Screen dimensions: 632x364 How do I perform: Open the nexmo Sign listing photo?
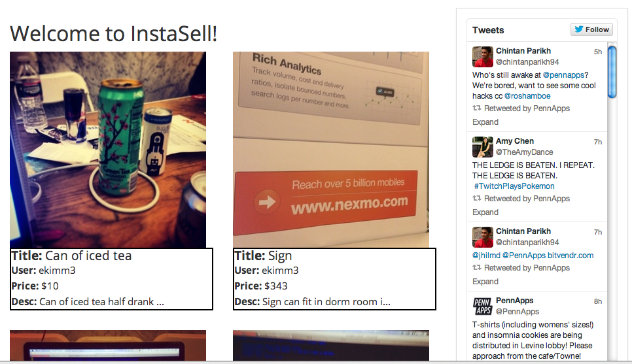pyautogui.click(x=331, y=150)
